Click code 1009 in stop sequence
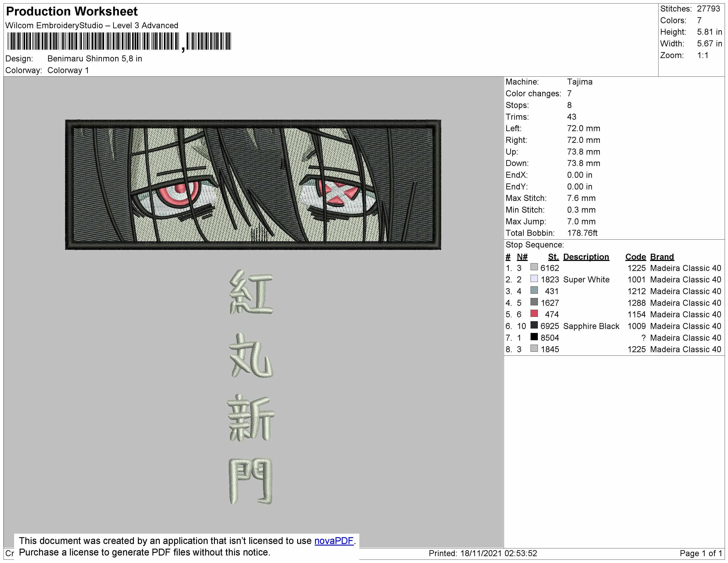This screenshot has width=728, height=563. 636,326
